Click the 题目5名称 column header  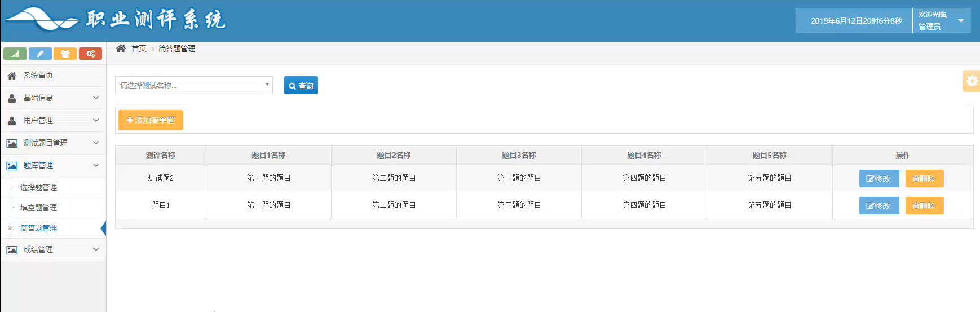coord(769,155)
